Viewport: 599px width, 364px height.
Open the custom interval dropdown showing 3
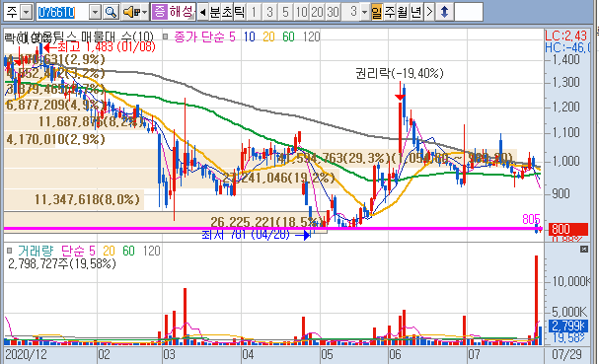pyautogui.click(x=364, y=12)
